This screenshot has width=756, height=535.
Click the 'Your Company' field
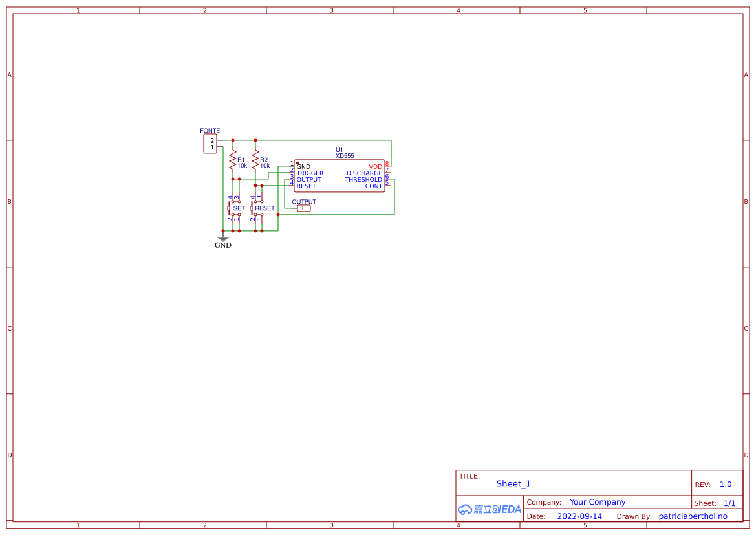click(x=598, y=502)
